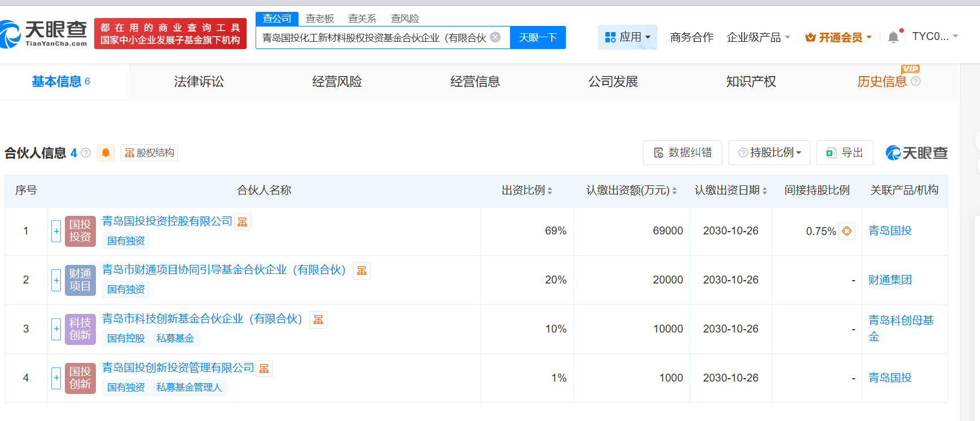The image size is (980, 421).
Task: Select the 查老板 search tab
Action: (x=319, y=19)
